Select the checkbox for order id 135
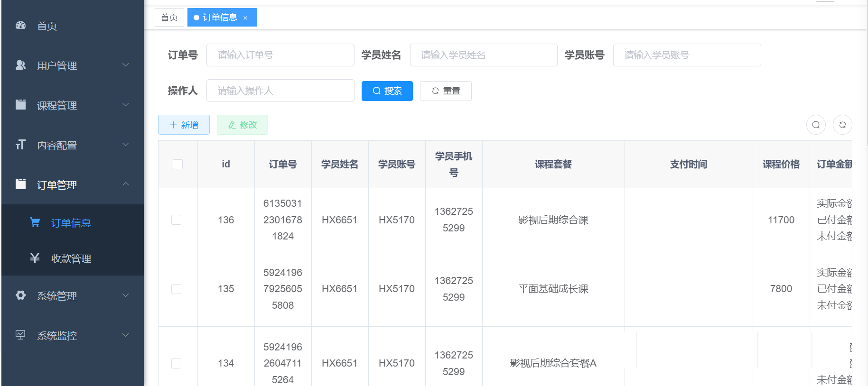The image size is (868, 386). [x=176, y=289]
